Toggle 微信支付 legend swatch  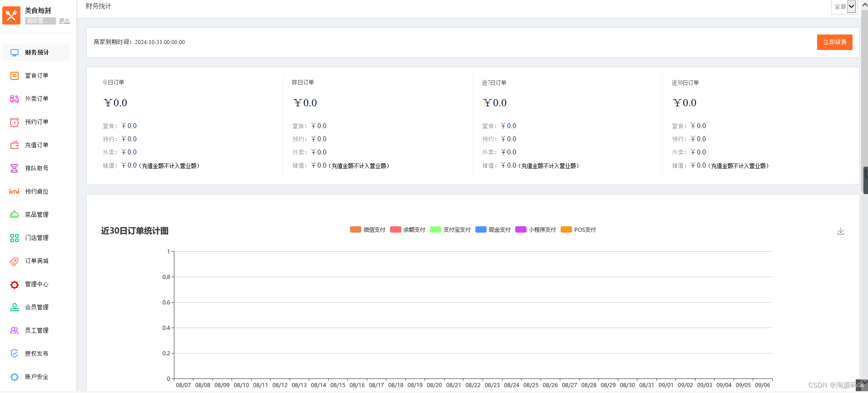click(x=355, y=229)
